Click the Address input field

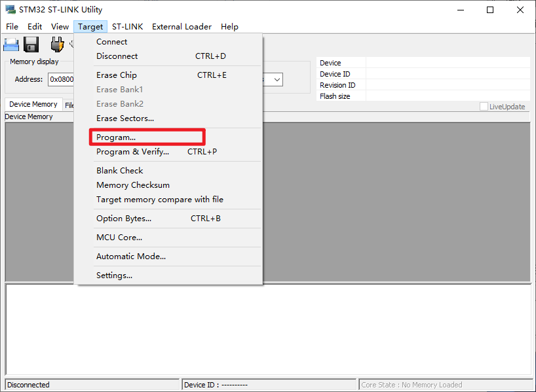[61, 79]
